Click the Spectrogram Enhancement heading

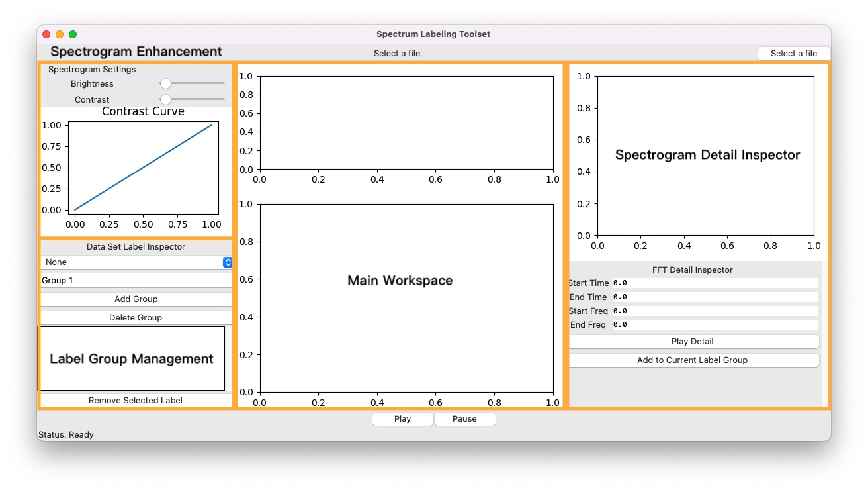(136, 52)
